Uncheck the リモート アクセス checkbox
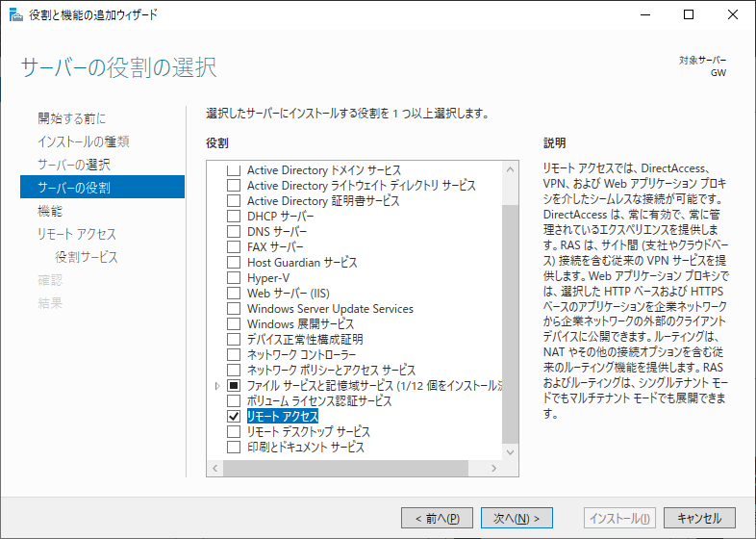The image size is (756, 539). 234,416
